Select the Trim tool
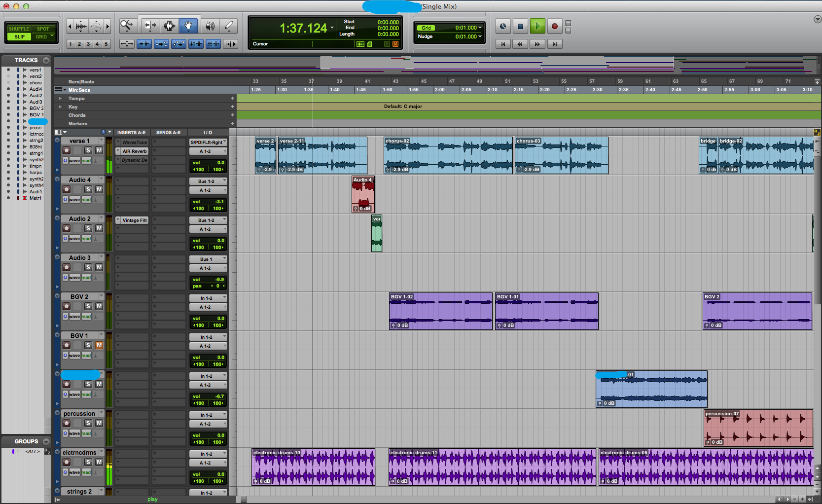Image resolution: width=822 pixels, height=504 pixels. pos(149,26)
